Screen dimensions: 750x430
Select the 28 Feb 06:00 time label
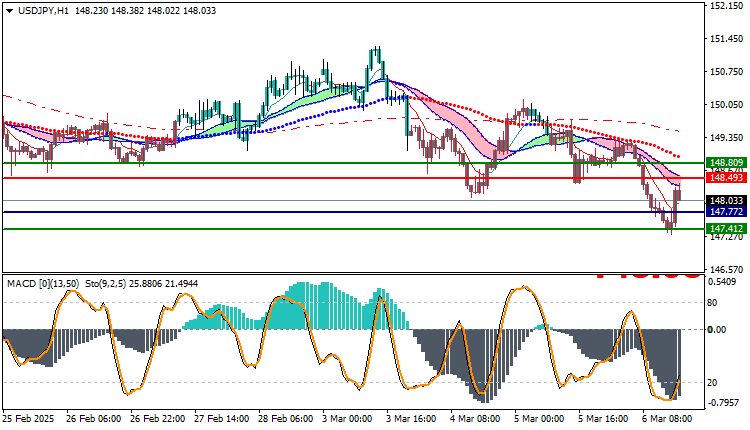286,419
